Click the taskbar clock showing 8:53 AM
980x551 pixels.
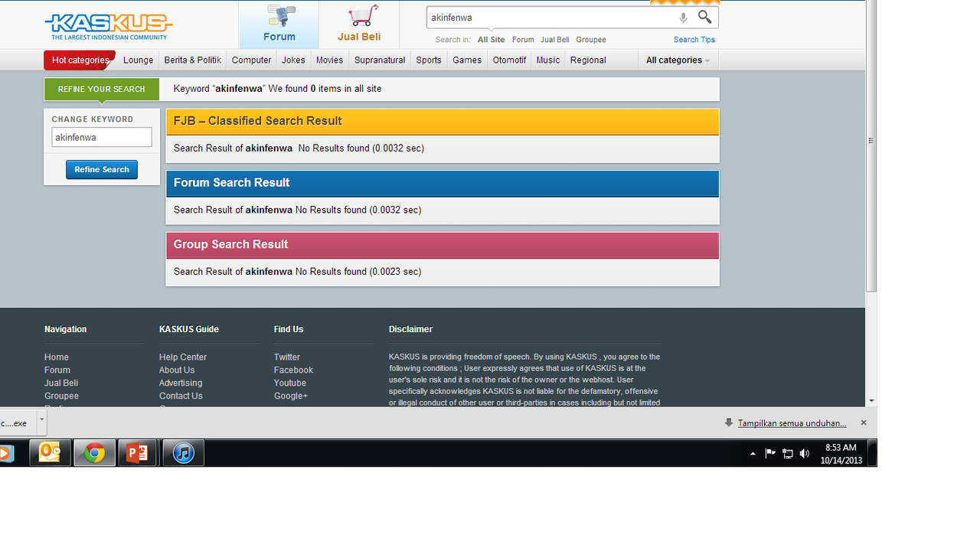841,454
